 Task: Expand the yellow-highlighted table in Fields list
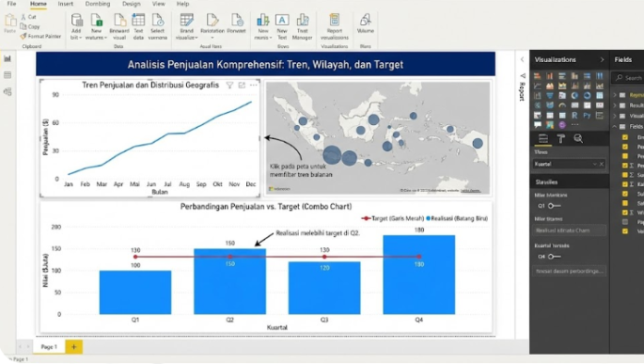(x=615, y=95)
